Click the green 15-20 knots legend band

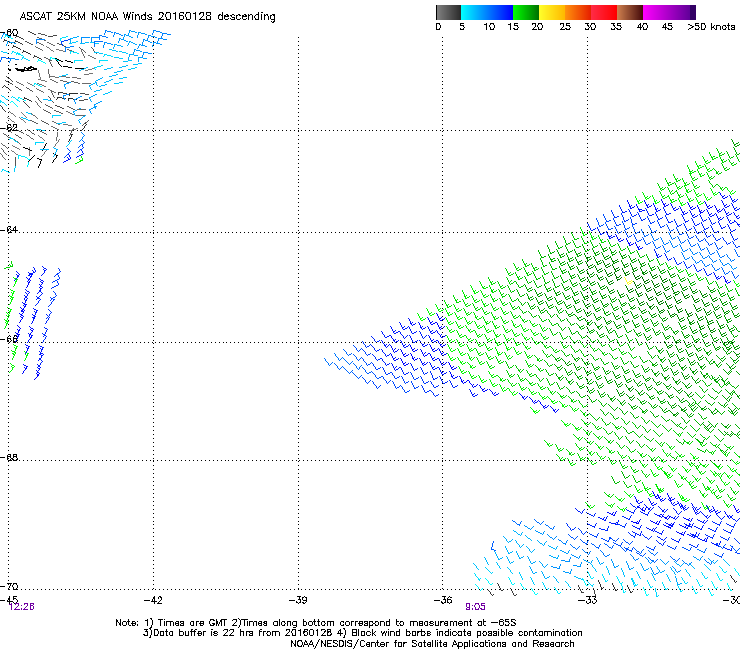(x=526, y=12)
